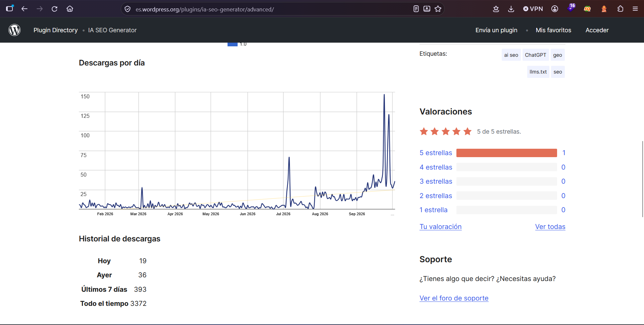Go back with the browser back arrow
Screen dimensions: 644x325
[x=24, y=9]
